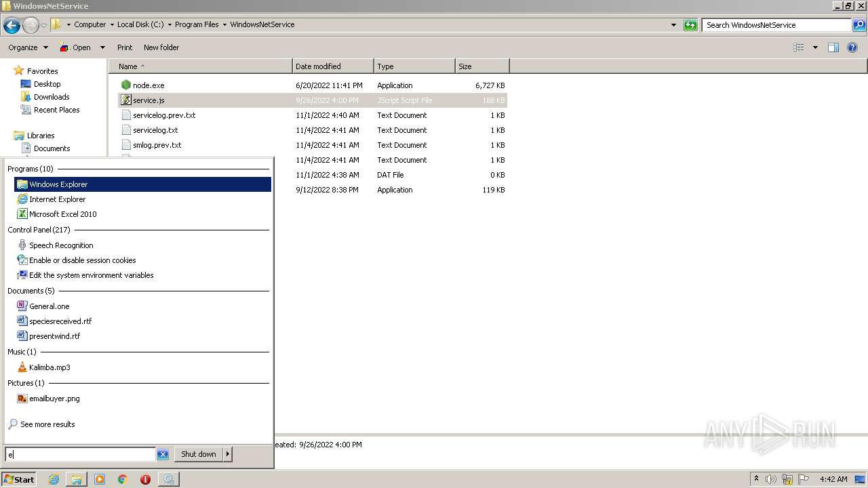Create a New folder
This screenshot has height=488, width=868.
tap(161, 47)
